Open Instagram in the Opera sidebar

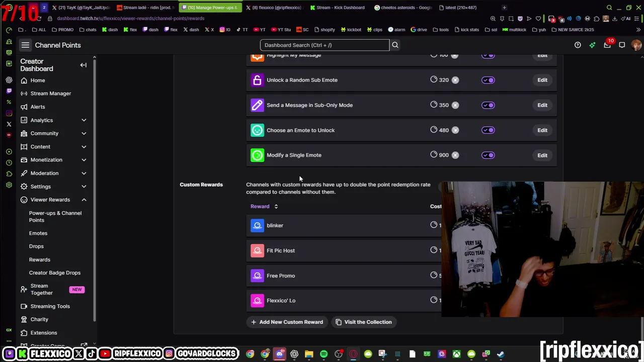(9, 113)
